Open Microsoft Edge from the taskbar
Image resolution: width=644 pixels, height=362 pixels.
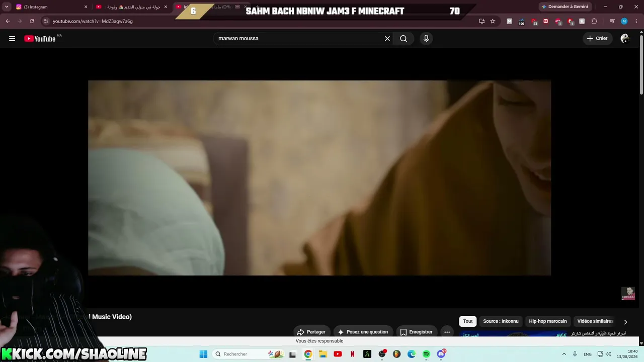tap(412, 354)
